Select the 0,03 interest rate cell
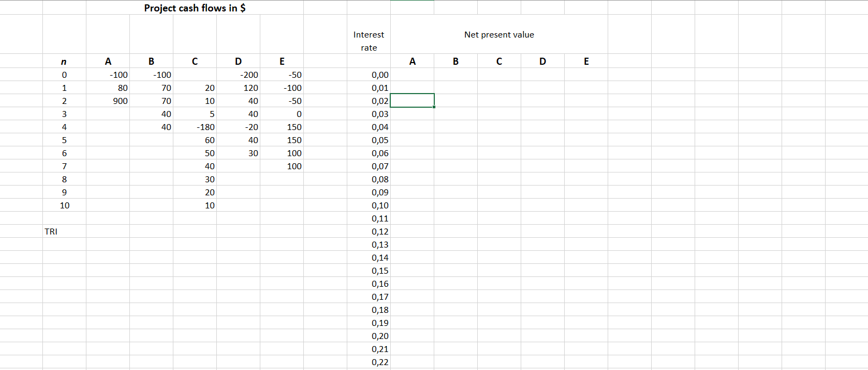The image size is (868, 370). [x=369, y=114]
